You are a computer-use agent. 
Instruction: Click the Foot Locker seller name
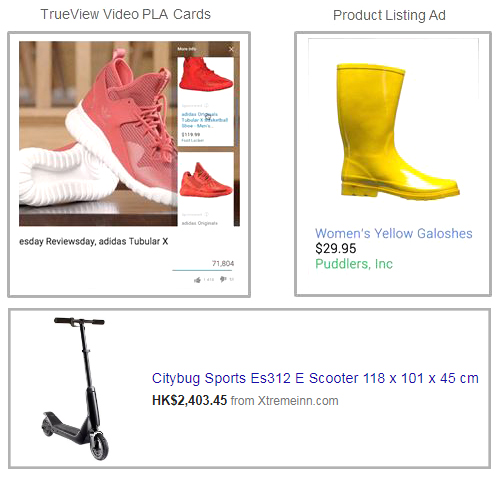[192, 140]
